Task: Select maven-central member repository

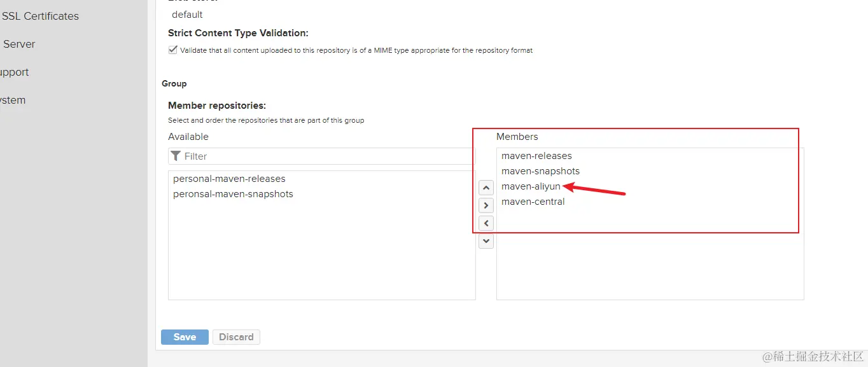Action: pyautogui.click(x=533, y=202)
